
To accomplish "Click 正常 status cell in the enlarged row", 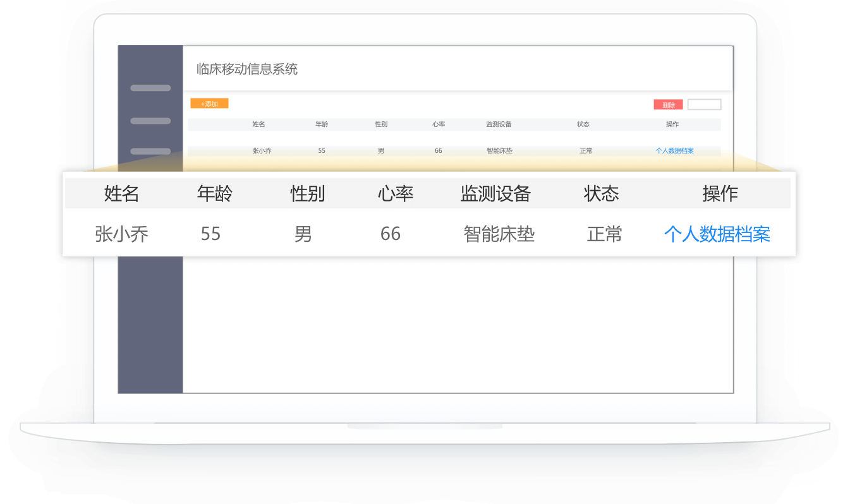I will coord(605,234).
